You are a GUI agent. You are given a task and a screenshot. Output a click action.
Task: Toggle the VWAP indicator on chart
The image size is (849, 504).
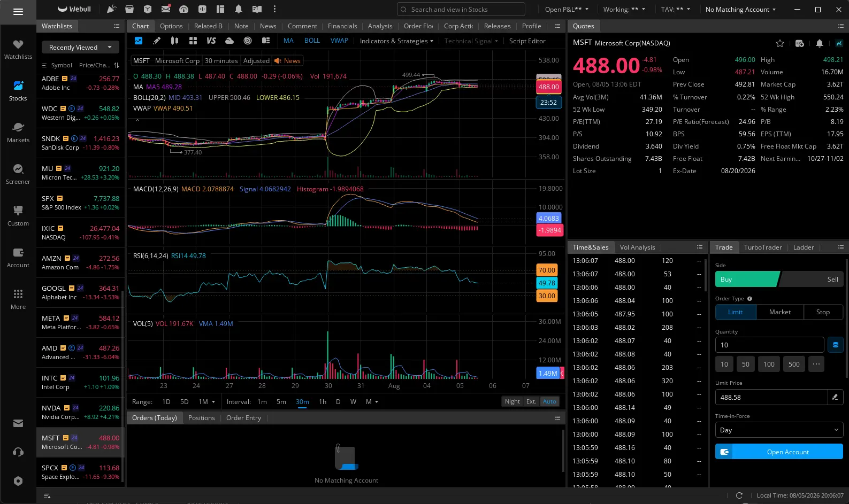[339, 41]
